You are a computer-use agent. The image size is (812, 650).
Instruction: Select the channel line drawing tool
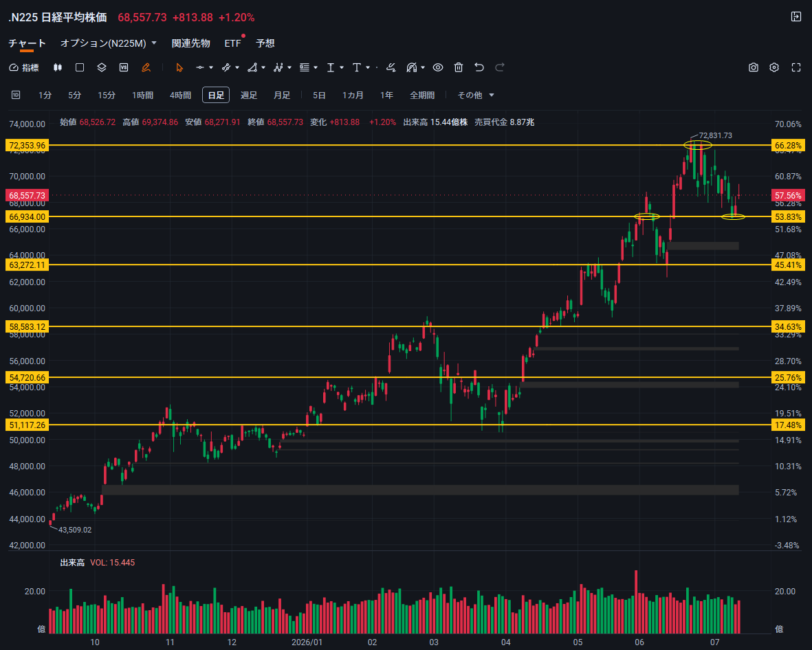(226, 67)
